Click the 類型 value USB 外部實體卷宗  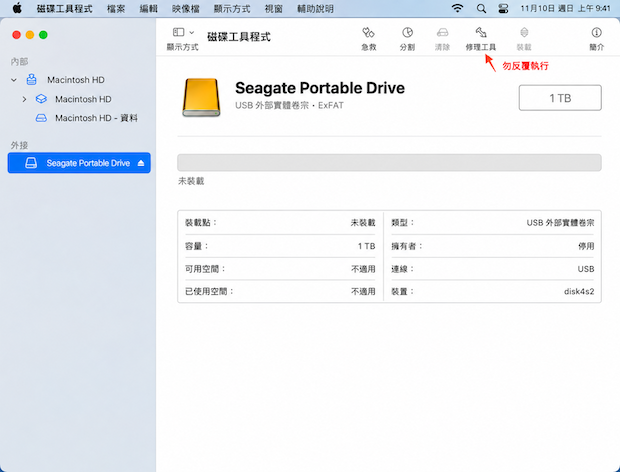click(x=560, y=223)
